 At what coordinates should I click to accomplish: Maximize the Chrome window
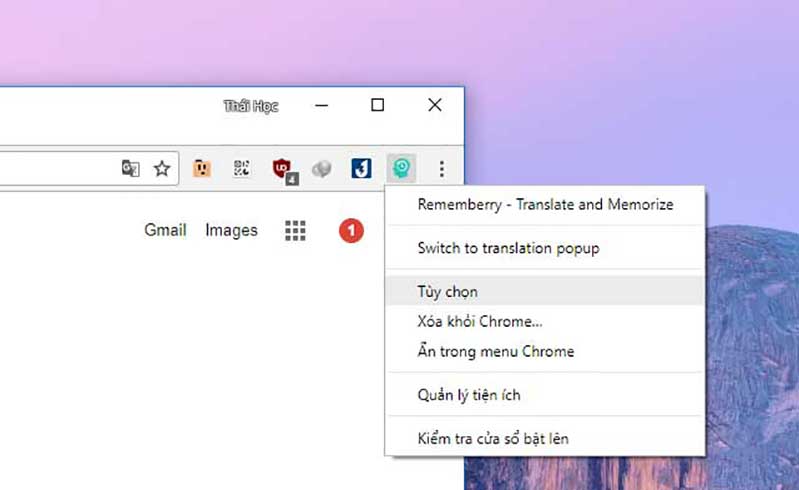[377, 105]
